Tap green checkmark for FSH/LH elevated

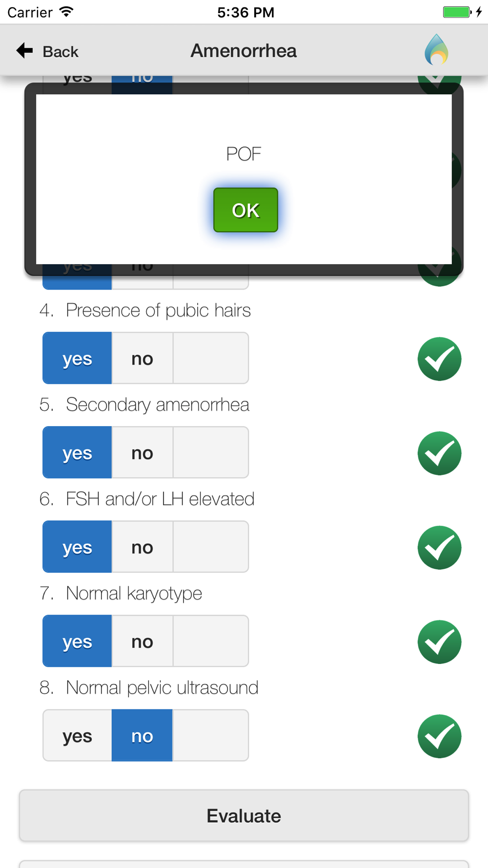click(x=439, y=547)
